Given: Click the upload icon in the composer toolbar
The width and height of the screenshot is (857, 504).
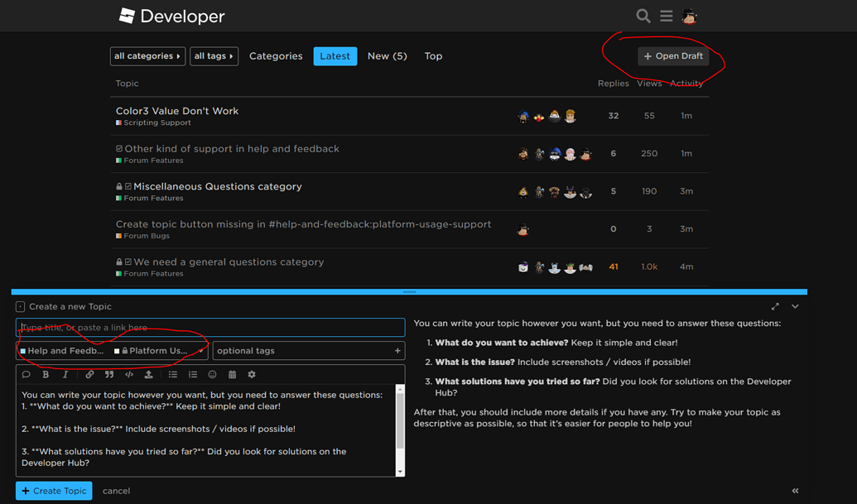Looking at the screenshot, I should (x=150, y=374).
